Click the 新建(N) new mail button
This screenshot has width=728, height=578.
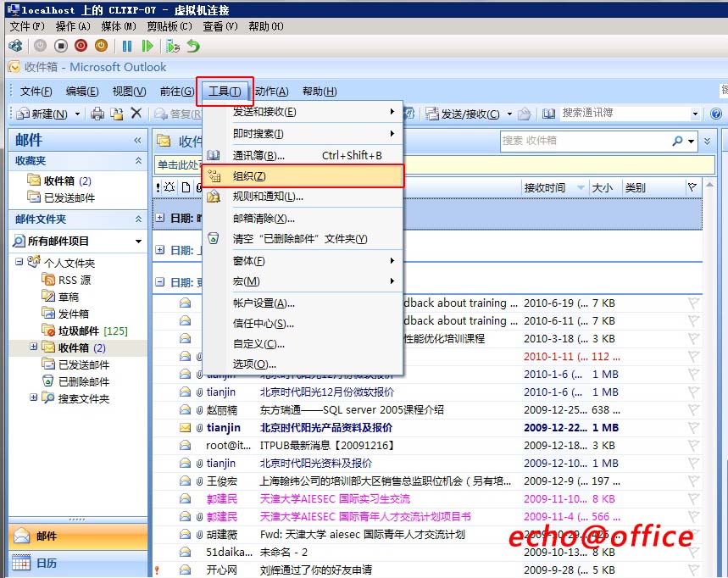[x=43, y=114]
